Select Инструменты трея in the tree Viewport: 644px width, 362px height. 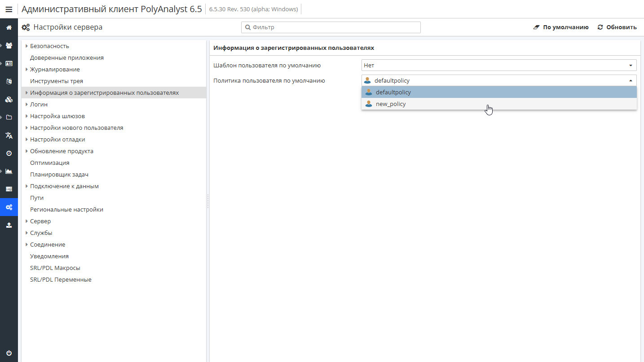[x=57, y=81]
